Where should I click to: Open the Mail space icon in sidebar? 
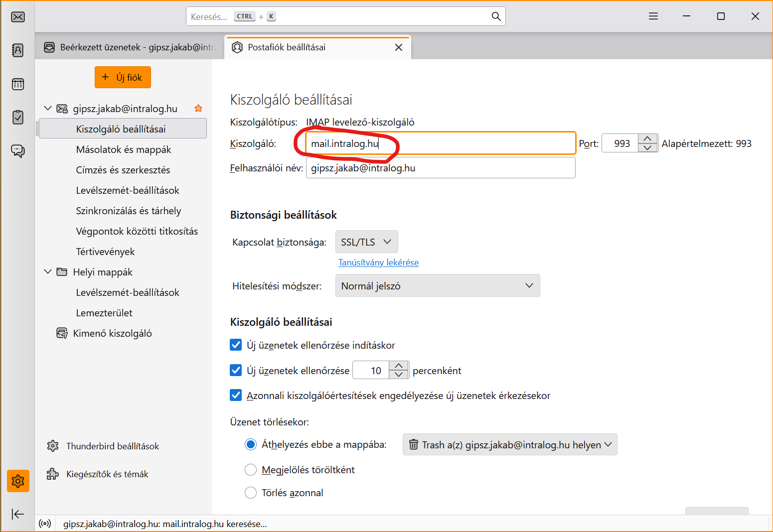click(18, 17)
